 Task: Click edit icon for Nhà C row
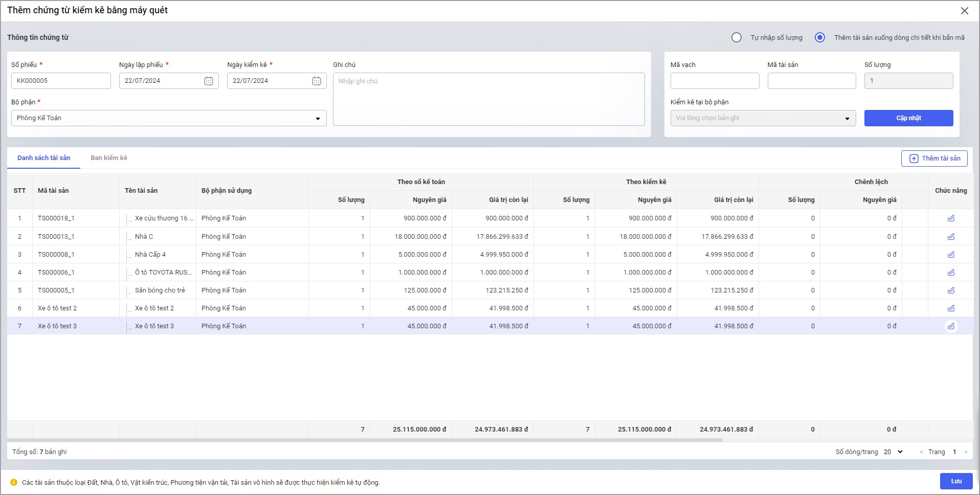point(951,237)
